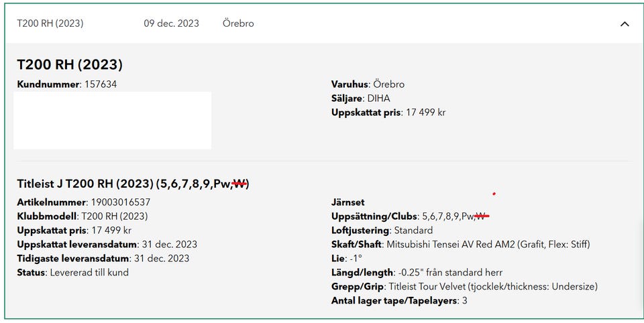Click Uppskattat leveransdatum: 31 dec. 2023
Screen dimensions: 644x323
[x=107, y=245]
